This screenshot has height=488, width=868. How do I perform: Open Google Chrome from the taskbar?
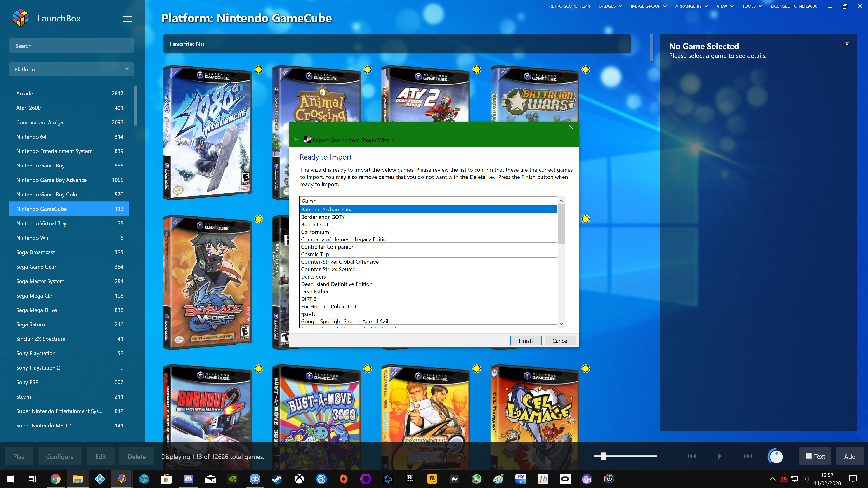coord(56,479)
